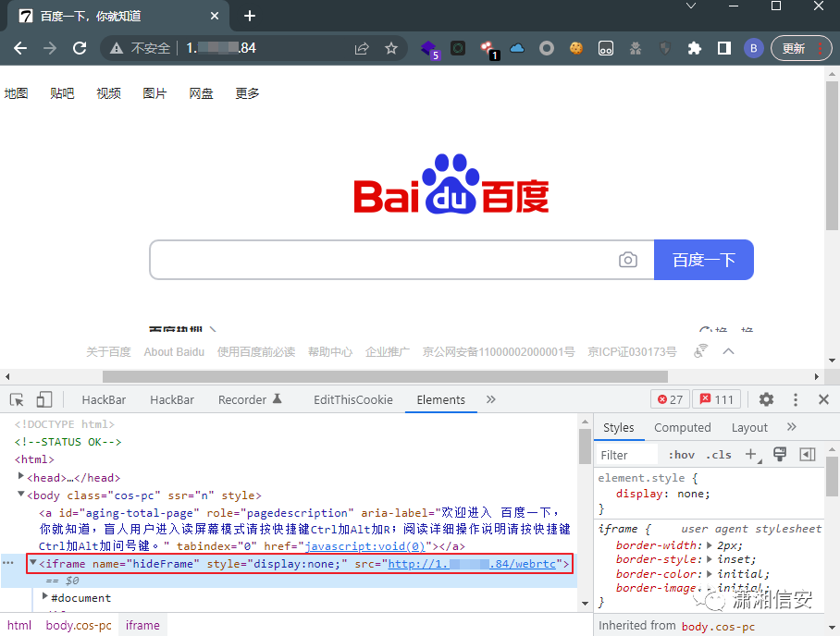Open the glasses-face square extension icon
This screenshot has width=840, height=636.
tap(606, 49)
